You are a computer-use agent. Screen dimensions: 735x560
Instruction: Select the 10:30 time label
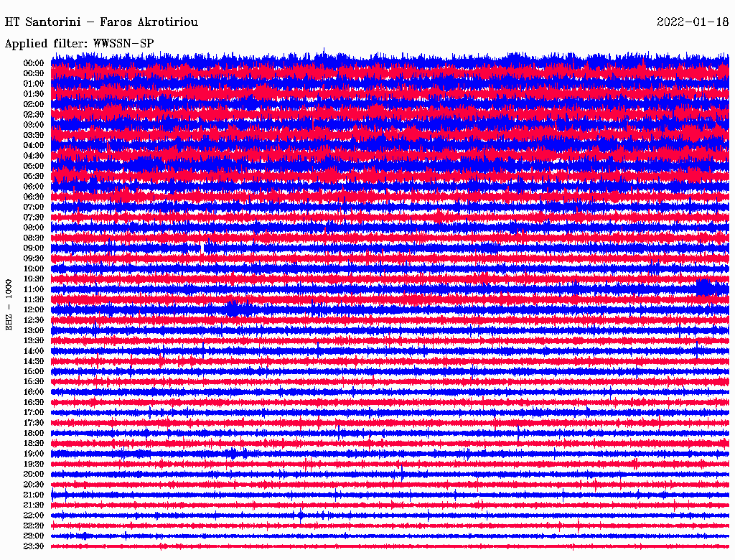34,279
